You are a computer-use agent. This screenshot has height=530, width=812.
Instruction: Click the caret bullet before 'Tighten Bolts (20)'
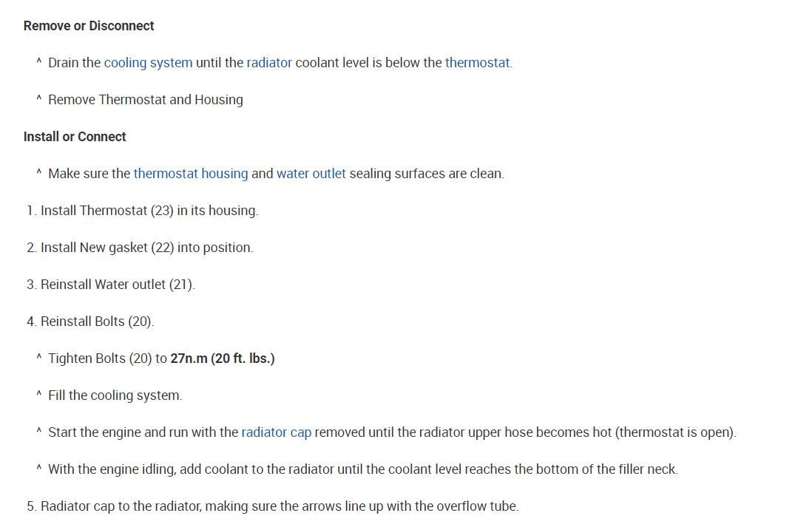point(38,358)
